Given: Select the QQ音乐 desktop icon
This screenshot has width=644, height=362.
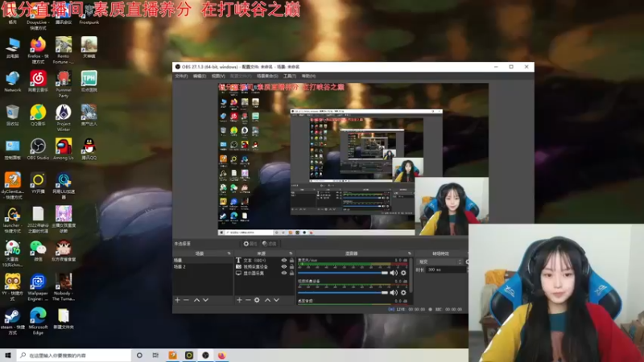Looking at the screenshot, I should pos(38,115).
